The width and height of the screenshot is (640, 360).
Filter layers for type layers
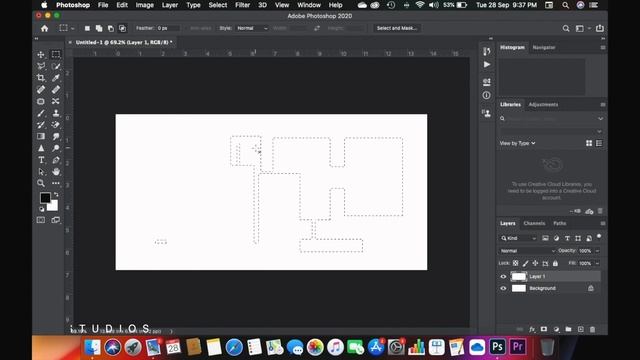567,238
